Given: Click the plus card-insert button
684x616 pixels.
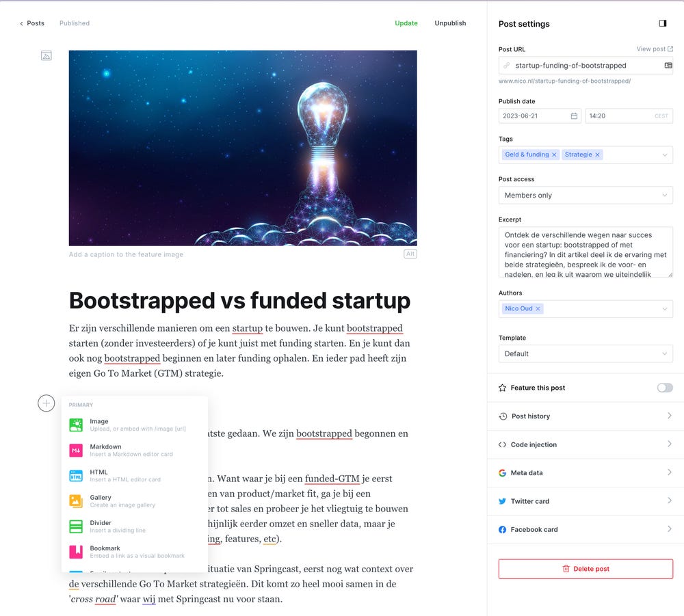Looking at the screenshot, I should [47, 403].
